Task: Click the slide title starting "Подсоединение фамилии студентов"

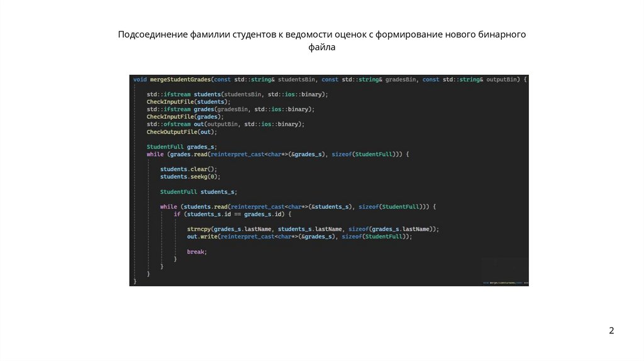Action: point(321,40)
